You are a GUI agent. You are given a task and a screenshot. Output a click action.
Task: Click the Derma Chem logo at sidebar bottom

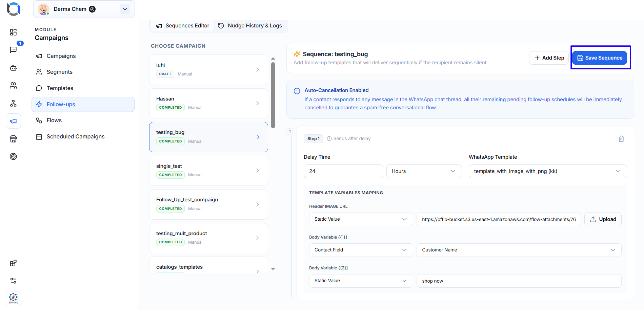tap(13, 298)
